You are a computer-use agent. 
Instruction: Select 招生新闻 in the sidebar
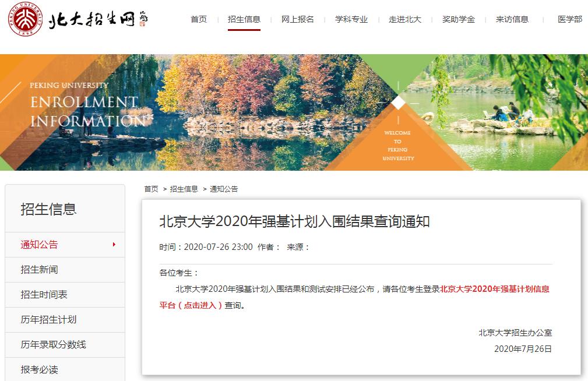(x=40, y=270)
